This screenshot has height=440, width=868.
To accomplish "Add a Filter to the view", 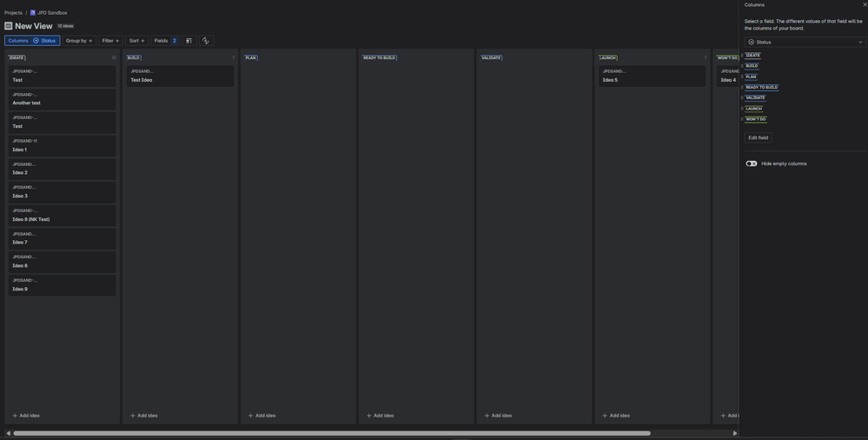I will pyautogui.click(x=110, y=41).
